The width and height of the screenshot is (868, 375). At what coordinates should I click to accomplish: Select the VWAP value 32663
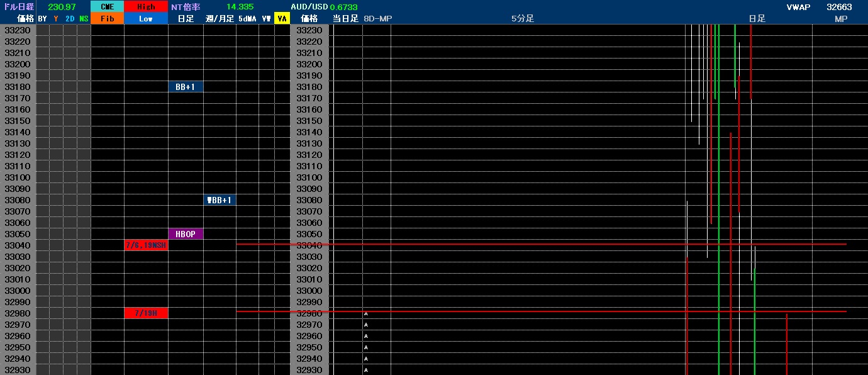pos(839,7)
